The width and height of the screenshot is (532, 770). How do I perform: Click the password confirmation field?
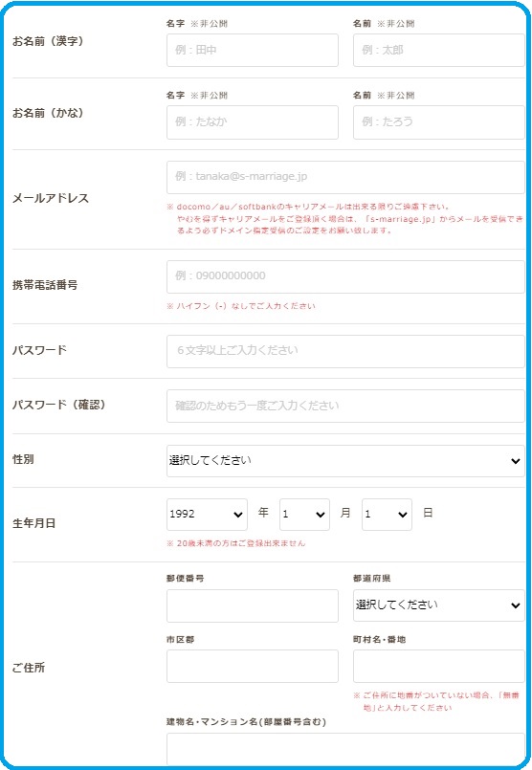point(345,407)
